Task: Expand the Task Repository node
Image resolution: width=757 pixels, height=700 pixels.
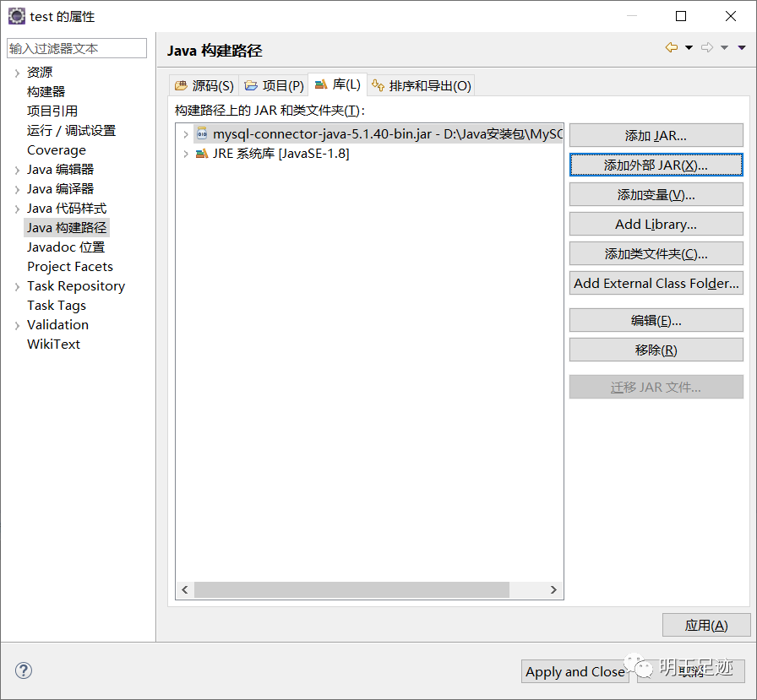Action: pos(17,286)
